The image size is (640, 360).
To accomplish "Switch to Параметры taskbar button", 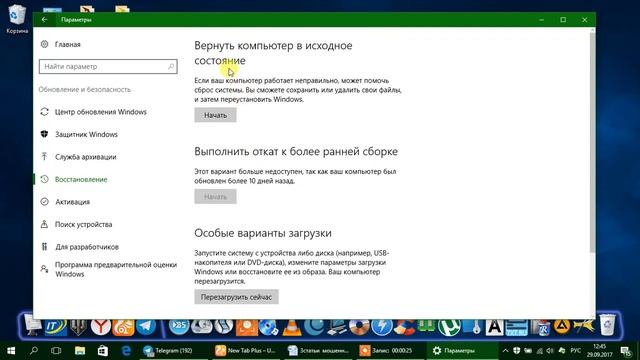I will [x=462, y=351].
